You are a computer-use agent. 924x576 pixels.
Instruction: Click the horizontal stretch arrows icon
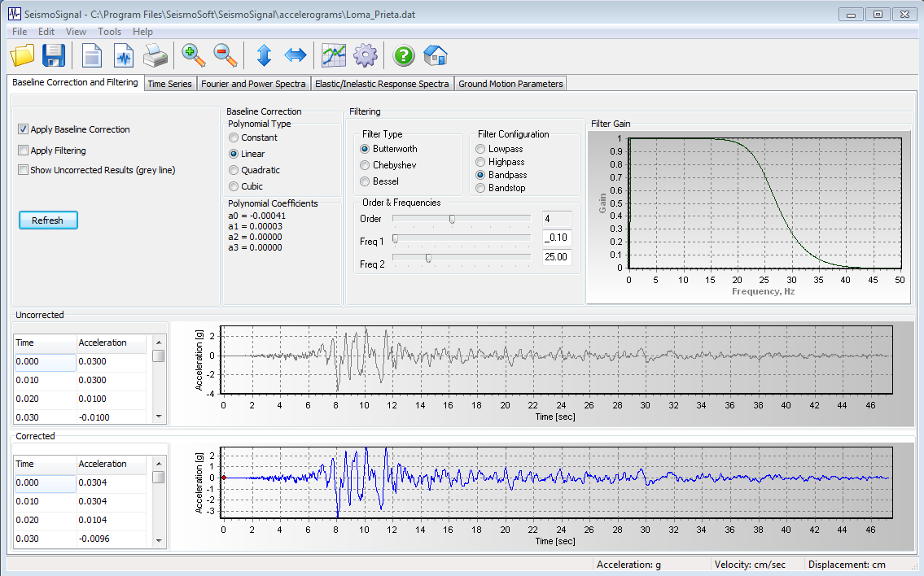[295, 55]
